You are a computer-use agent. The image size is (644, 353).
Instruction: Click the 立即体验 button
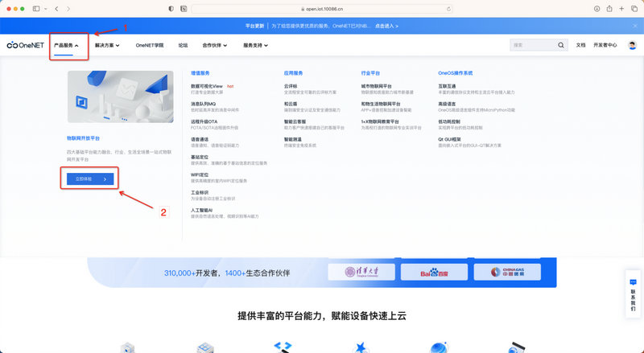click(90, 179)
